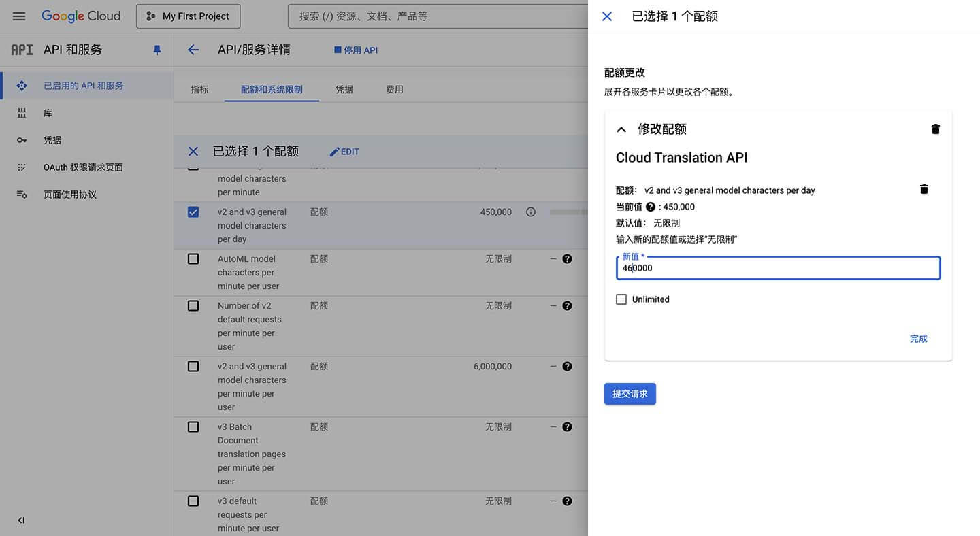Screen dimensions: 980x536
Task: Click the Done (完成) button
Action: tap(919, 339)
